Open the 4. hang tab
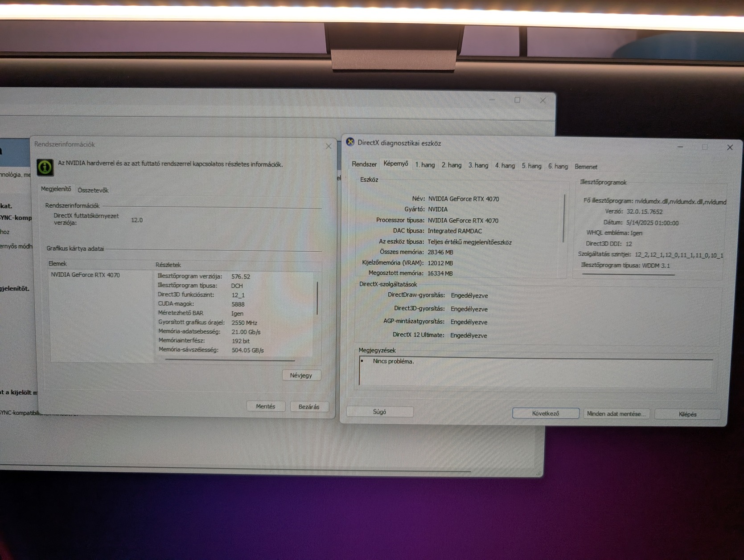The height and width of the screenshot is (560, 744). click(505, 166)
